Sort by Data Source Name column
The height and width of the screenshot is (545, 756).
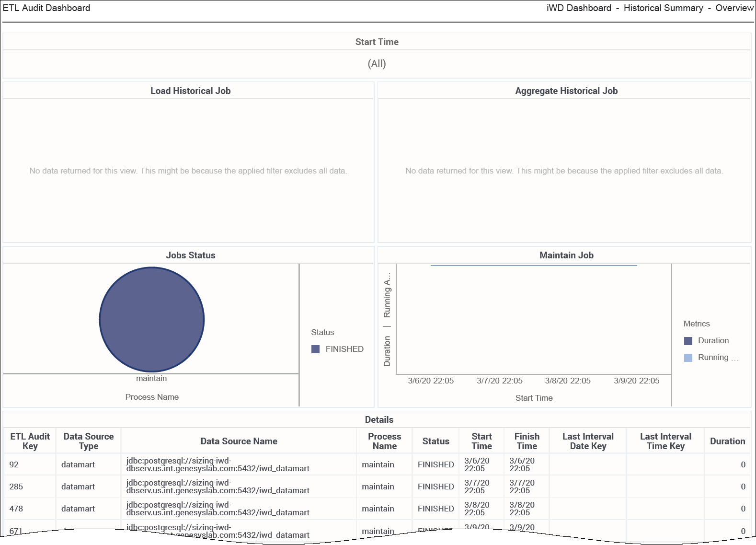(x=239, y=441)
